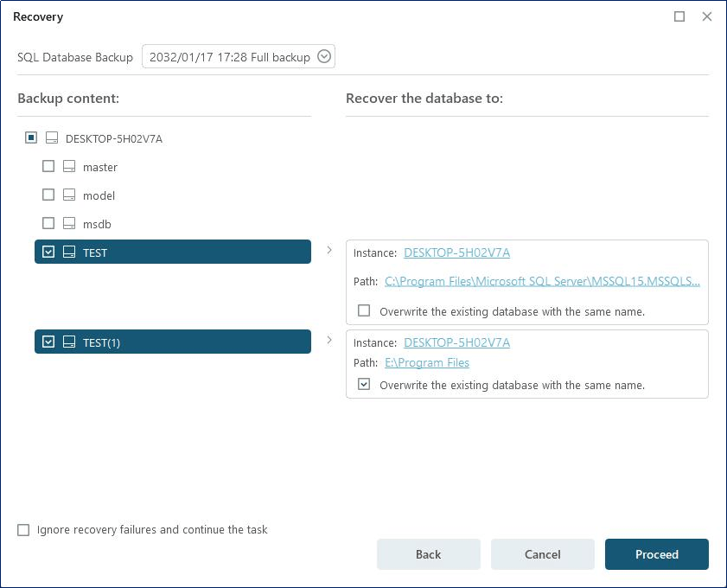This screenshot has height=588, width=727.
Task: Expand the chevron beside the TEST(1) row
Action: point(329,340)
